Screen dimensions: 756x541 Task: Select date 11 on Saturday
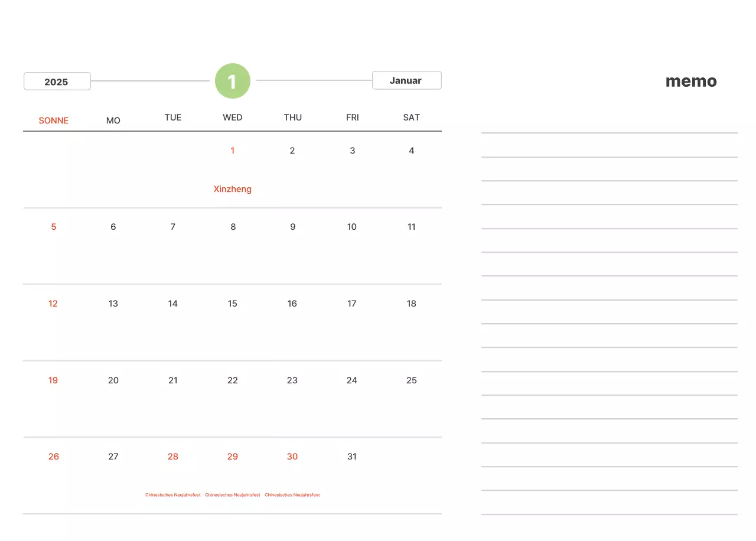(x=412, y=227)
